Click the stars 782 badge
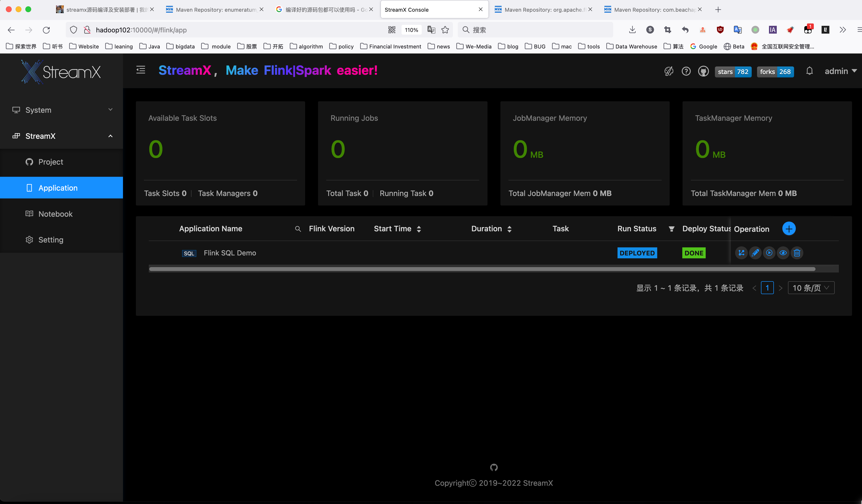862x504 pixels. tap(733, 72)
